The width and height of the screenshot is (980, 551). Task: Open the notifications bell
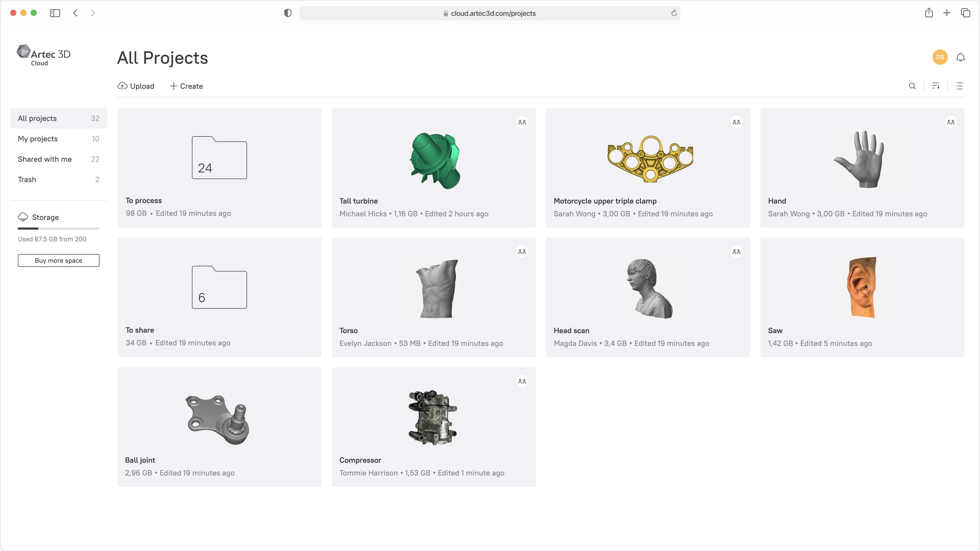click(960, 57)
